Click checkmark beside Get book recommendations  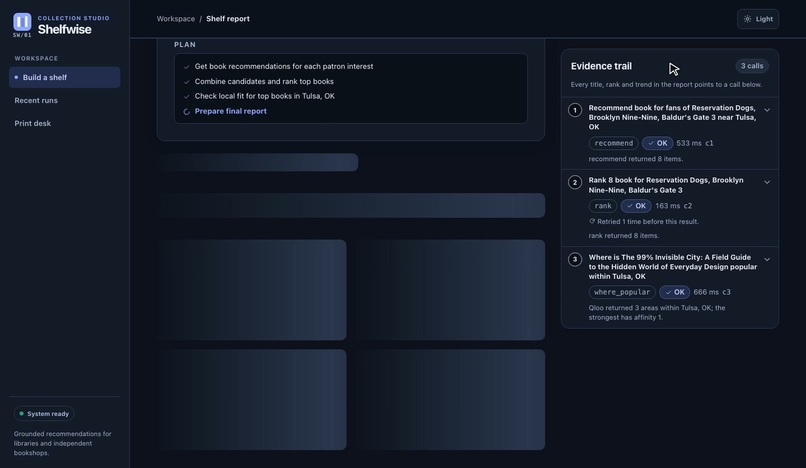[187, 67]
